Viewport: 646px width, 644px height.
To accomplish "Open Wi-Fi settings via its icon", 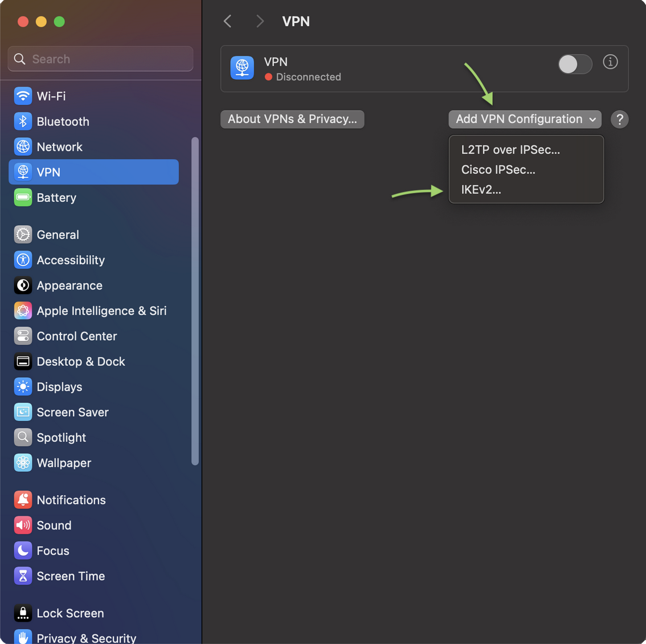I will 23,96.
